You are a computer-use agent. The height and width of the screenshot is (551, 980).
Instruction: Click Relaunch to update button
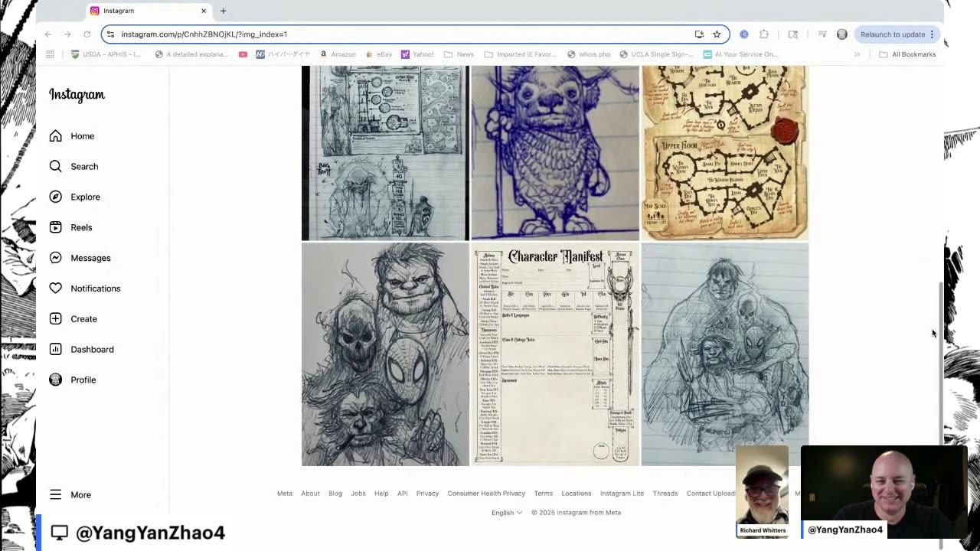pos(892,34)
